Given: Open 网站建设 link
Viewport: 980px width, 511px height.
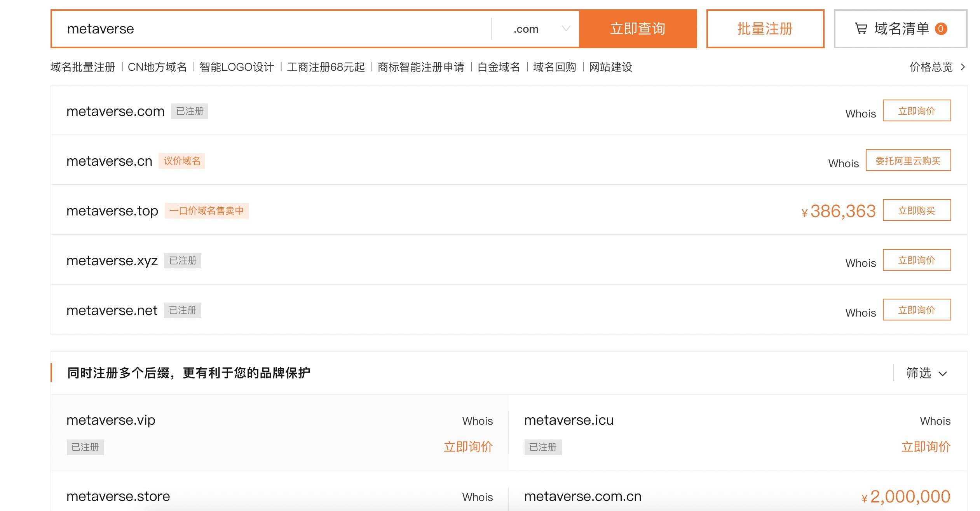Looking at the screenshot, I should coord(610,67).
